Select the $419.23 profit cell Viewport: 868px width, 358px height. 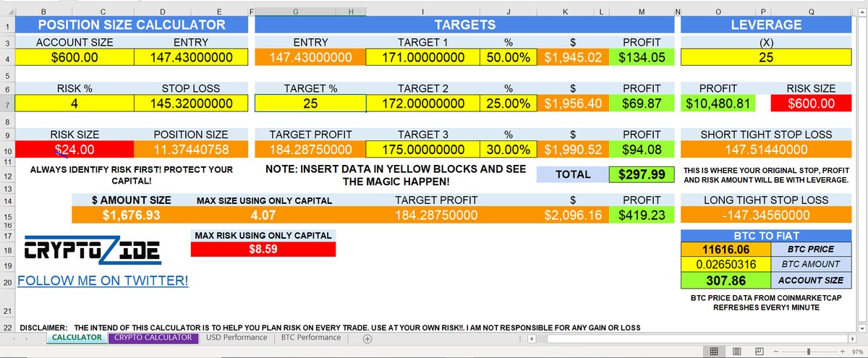tap(641, 215)
